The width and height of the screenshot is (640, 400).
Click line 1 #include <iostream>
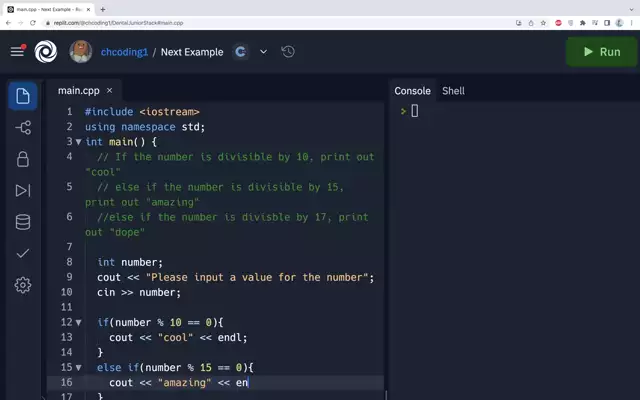point(142,112)
